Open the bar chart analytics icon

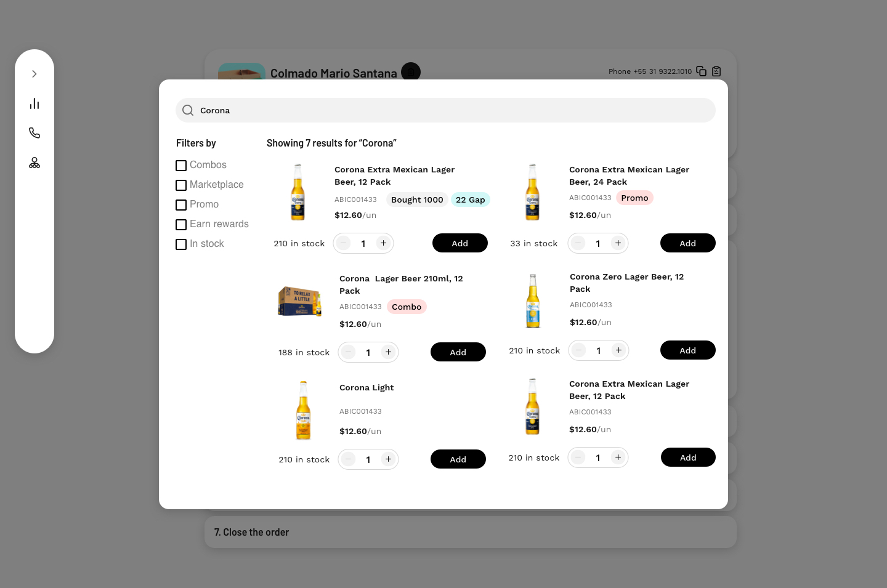pos(34,103)
